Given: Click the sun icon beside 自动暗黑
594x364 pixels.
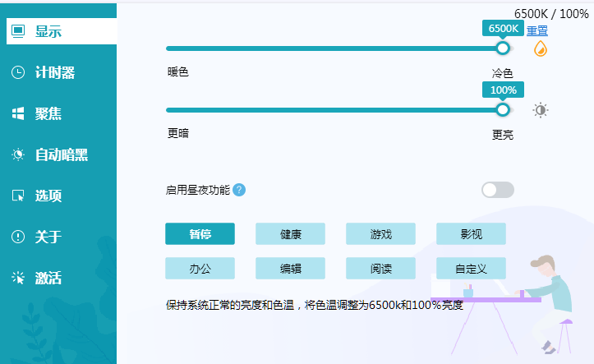Looking at the screenshot, I should pos(17,154).
